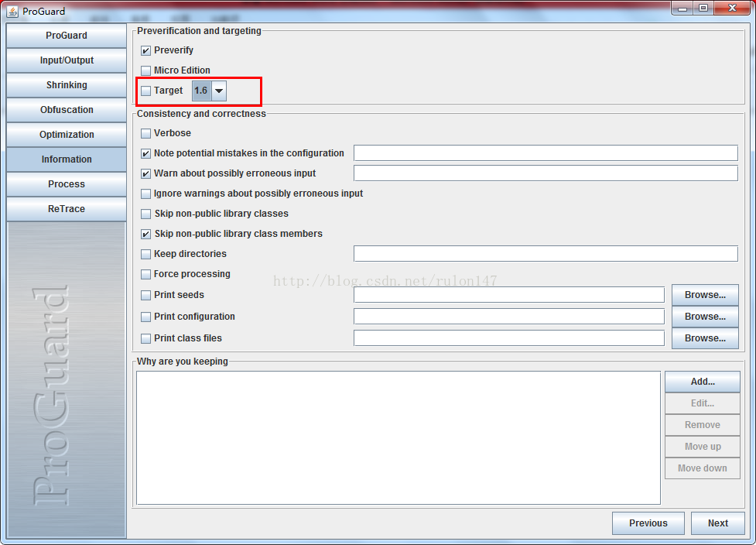Enable Skip non-public library classes
Screen dimensions: 756x545
(145, 214)
